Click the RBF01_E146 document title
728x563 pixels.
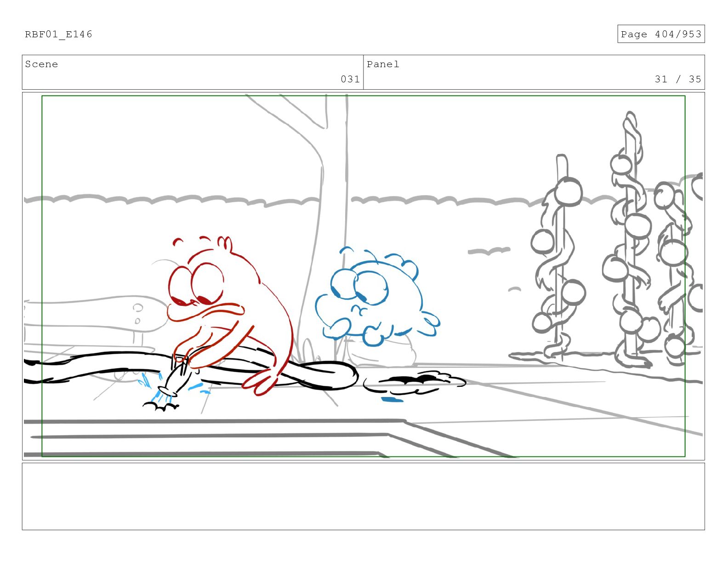[x=58, y=34]
